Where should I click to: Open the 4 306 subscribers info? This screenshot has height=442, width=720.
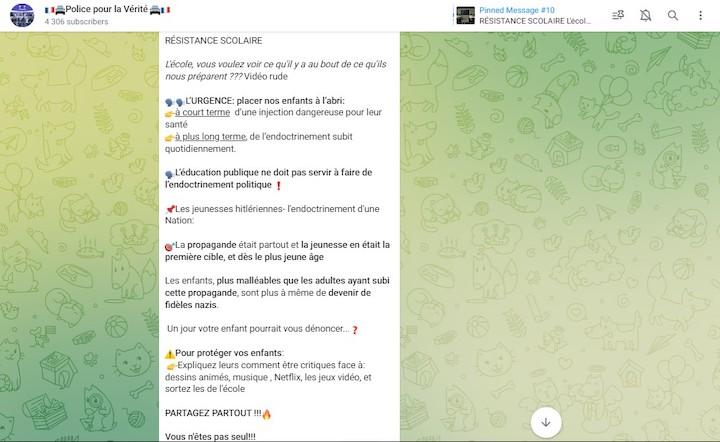pyautogui.click(x=76, y=22)
